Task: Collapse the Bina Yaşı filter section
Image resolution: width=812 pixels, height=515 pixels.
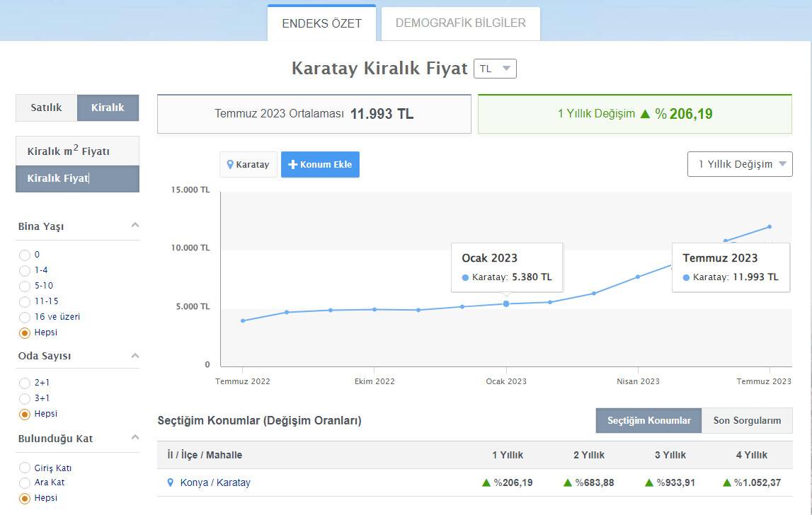Action: tap(135, 225)
